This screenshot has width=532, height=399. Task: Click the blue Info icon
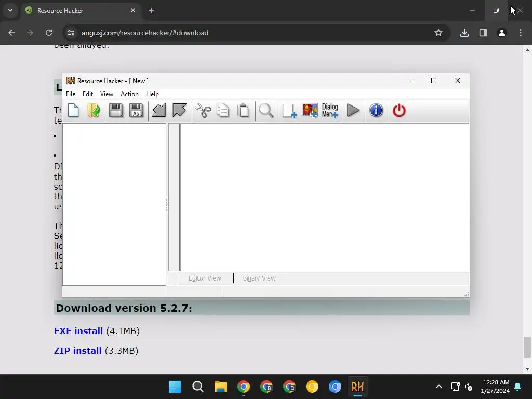pyautogui.click(x=376, y=111)
